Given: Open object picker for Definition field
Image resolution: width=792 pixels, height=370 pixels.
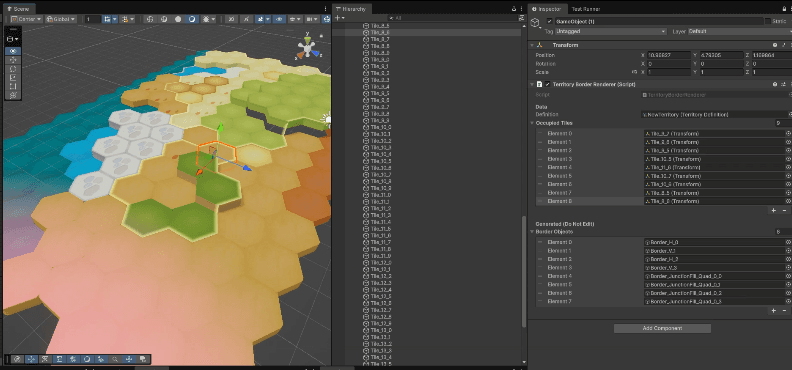Looking at the screenshot, I should click(789, 115).
